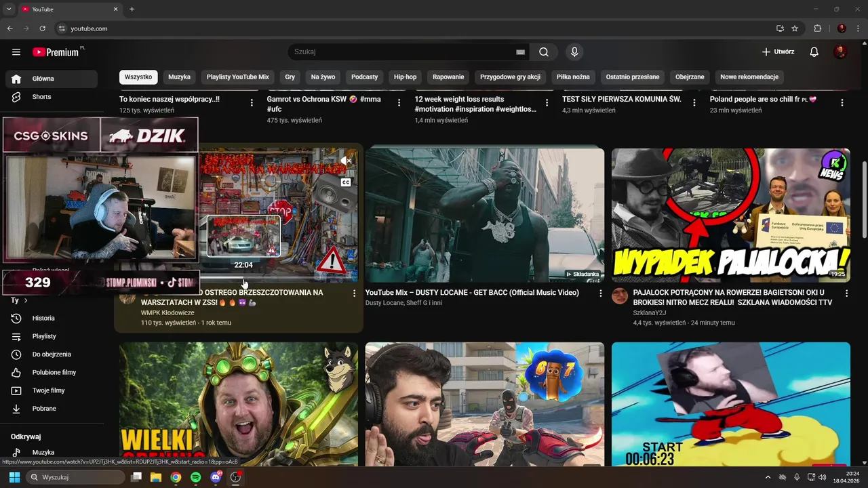Start voice search with microphone
Image resolution: width=868 pixels, height=488 pixels.
pos(574,52)
